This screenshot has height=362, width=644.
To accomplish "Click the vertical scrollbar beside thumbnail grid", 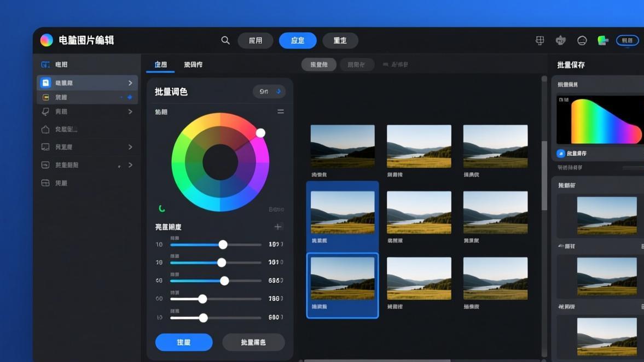I will click(x=544, y=176).
